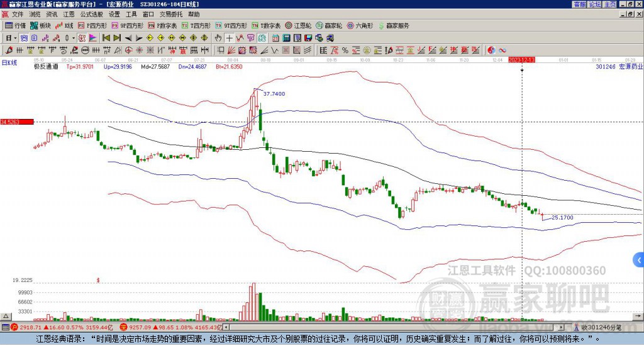The height and width of the screenshot is (345, 644).
Task: Click the colored flag icon
Action: [93, 38]
